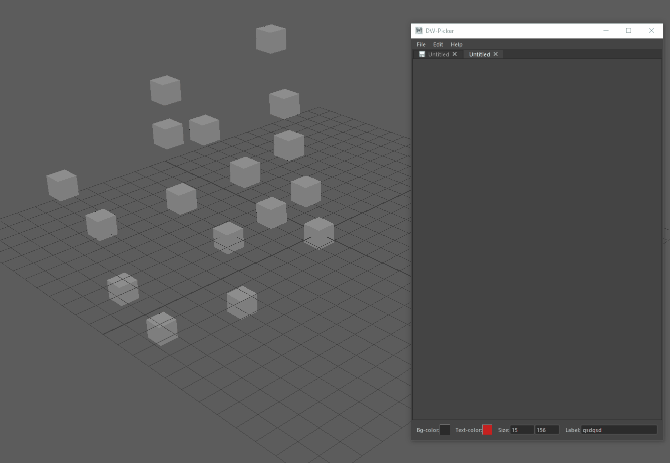Viewport: 670px width, 463px height.
Task: Select the bottommost cube in the viewport
Action: coord(161,328)
